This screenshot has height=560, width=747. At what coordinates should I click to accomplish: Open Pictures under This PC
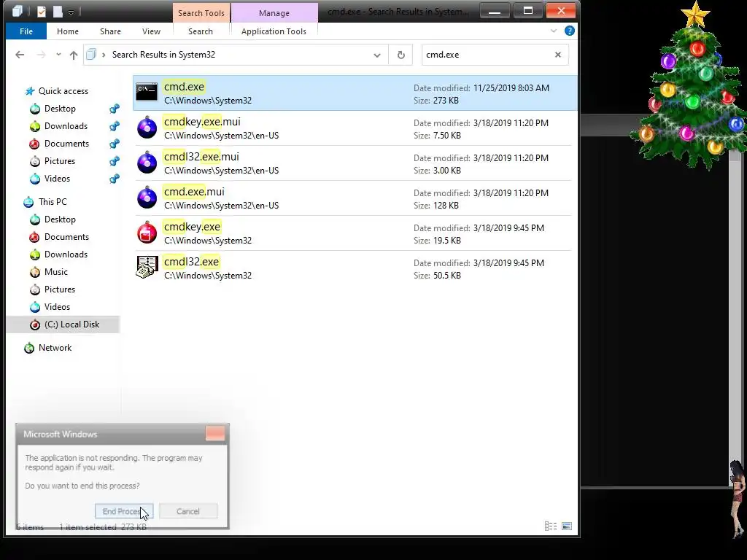click(x=60, y=289)
